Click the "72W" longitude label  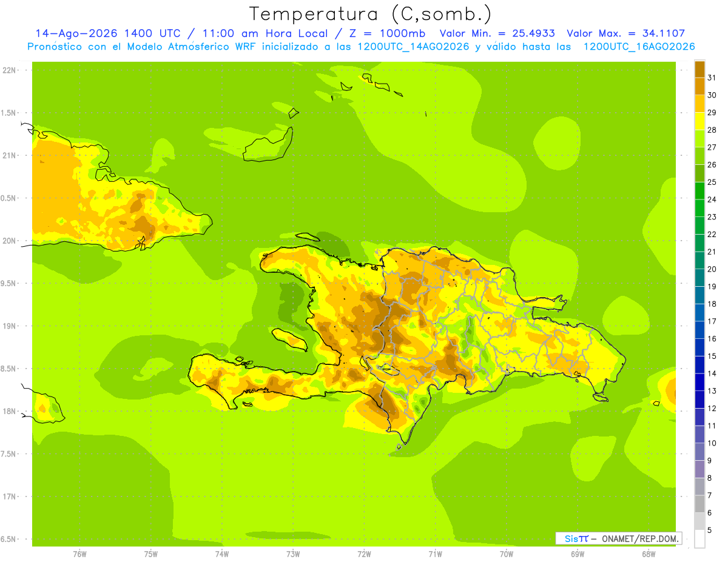[364, 554]
